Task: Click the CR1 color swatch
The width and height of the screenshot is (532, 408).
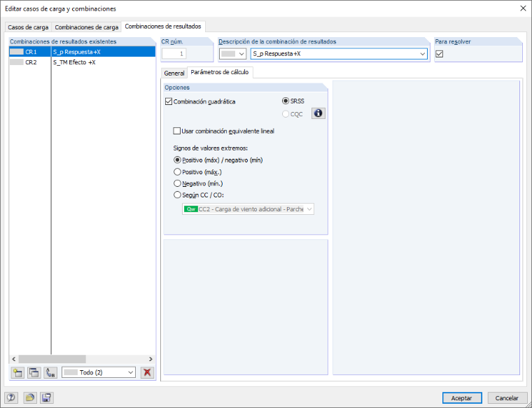Action: [x=17, y=52]
